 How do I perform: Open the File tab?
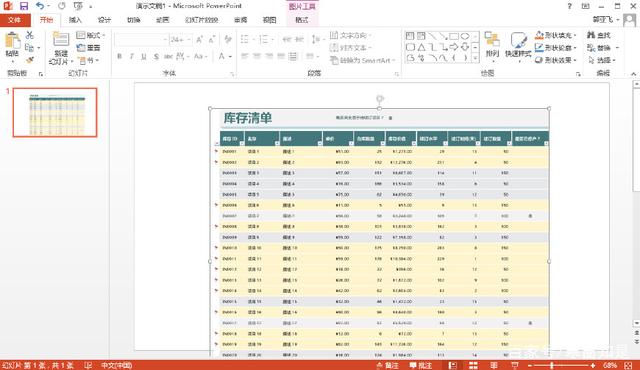pos(14,20)
